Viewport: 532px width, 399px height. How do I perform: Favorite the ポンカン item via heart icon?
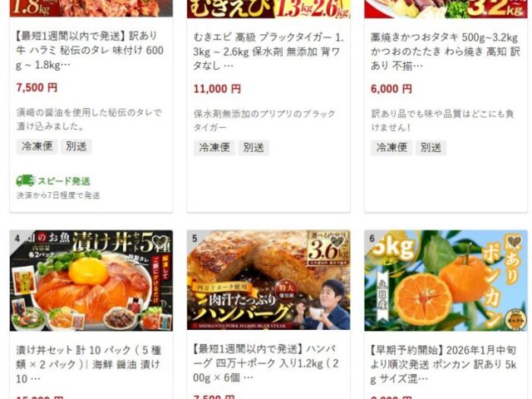click(515, 242)
